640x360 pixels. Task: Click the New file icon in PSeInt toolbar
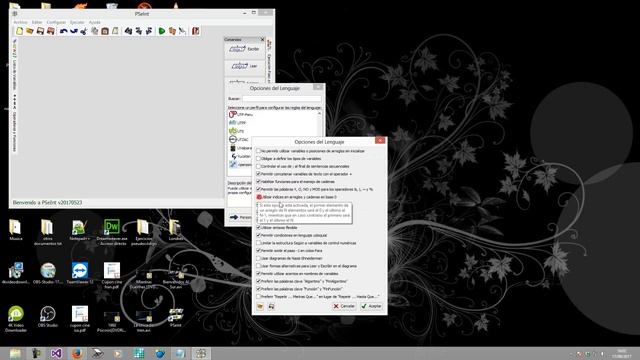19,31
